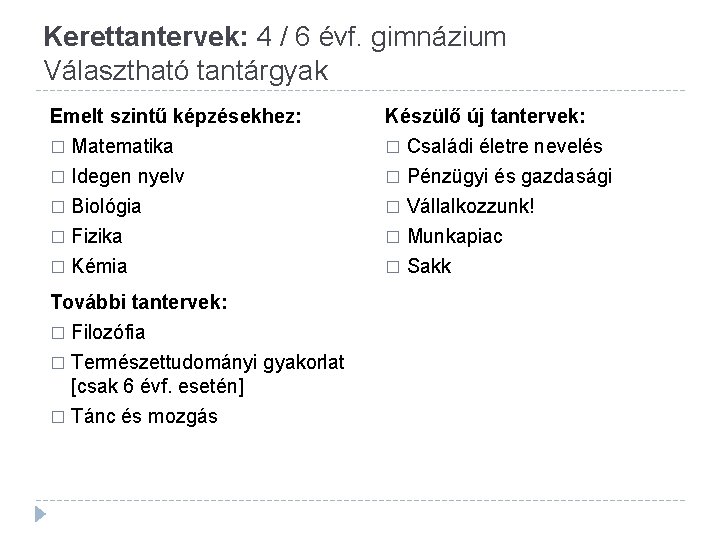Screen dimensions: 720x540
Task: Check the Filozófia box
Action: [x=58, y=333]
